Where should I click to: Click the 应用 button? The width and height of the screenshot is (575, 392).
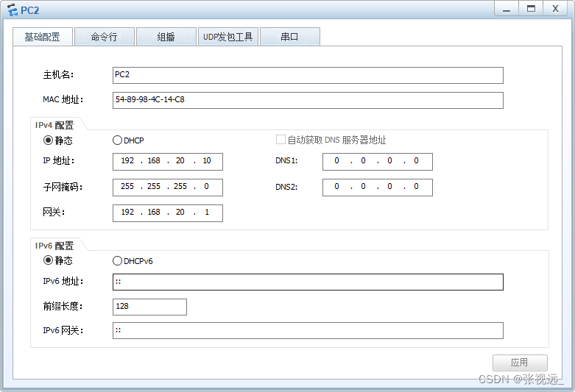(x=520, y=363)
